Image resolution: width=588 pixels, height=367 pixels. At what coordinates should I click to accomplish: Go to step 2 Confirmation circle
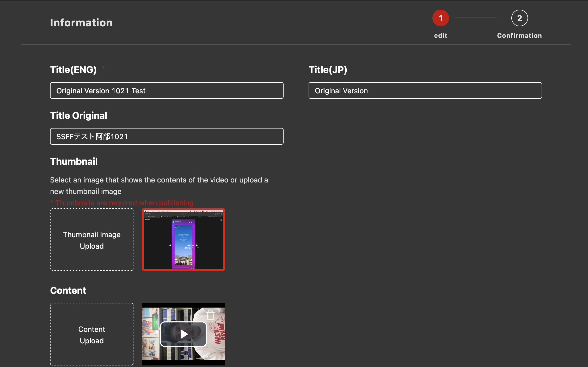pos(519,18)
